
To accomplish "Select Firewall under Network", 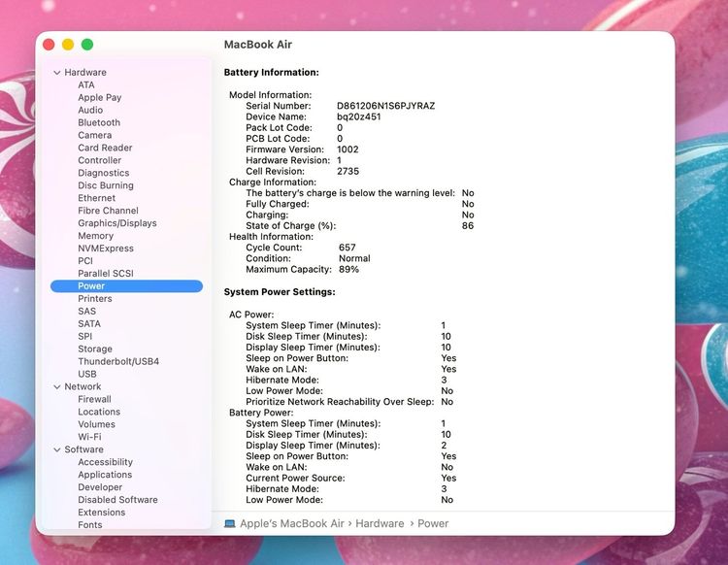I will coord(95,399).
